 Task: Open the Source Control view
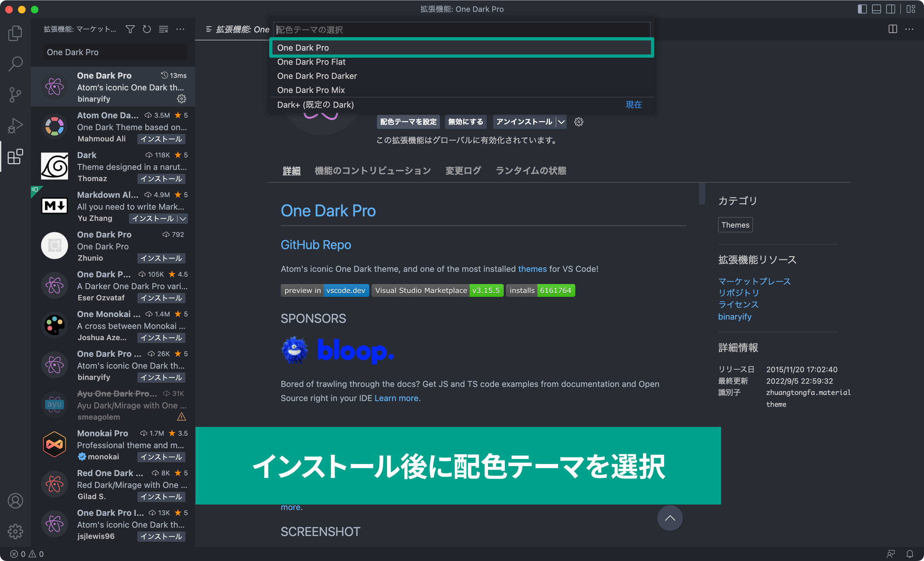click(x=15, y=95)
